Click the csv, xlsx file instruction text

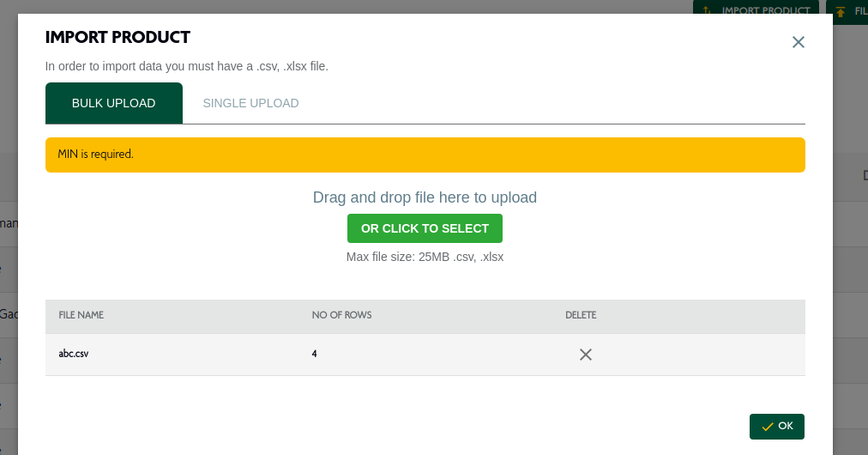pyautogui.click(x=187, y=66)
